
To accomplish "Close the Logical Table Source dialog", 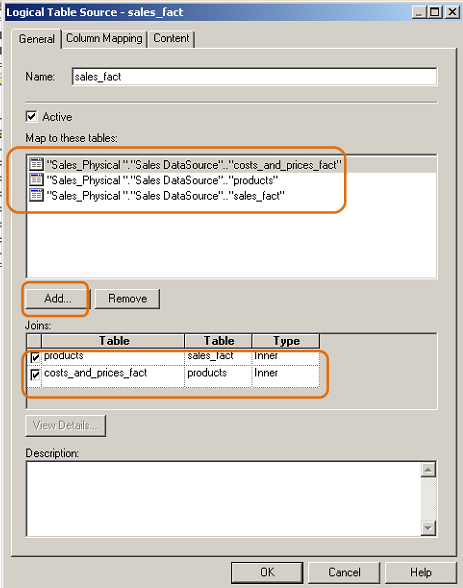I will click(452, 12).
